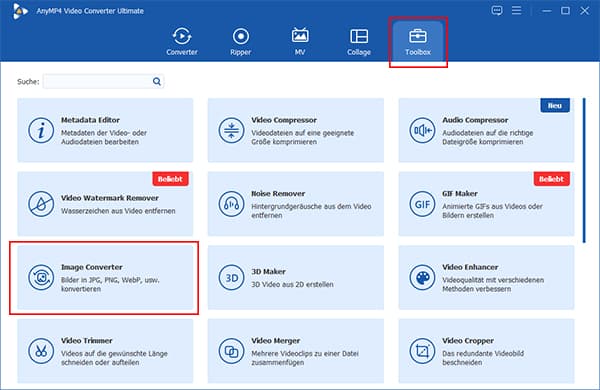Viewport: 600px width, 390px height.
Task: Launch Image Converter tool title
Action: tap(92, 267)
